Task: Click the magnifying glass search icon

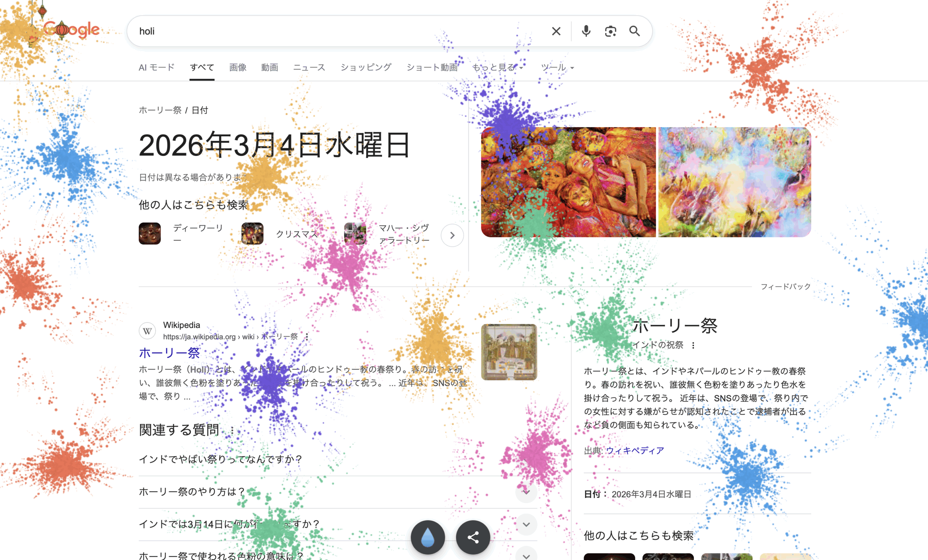Action: [x=635, y=31]
